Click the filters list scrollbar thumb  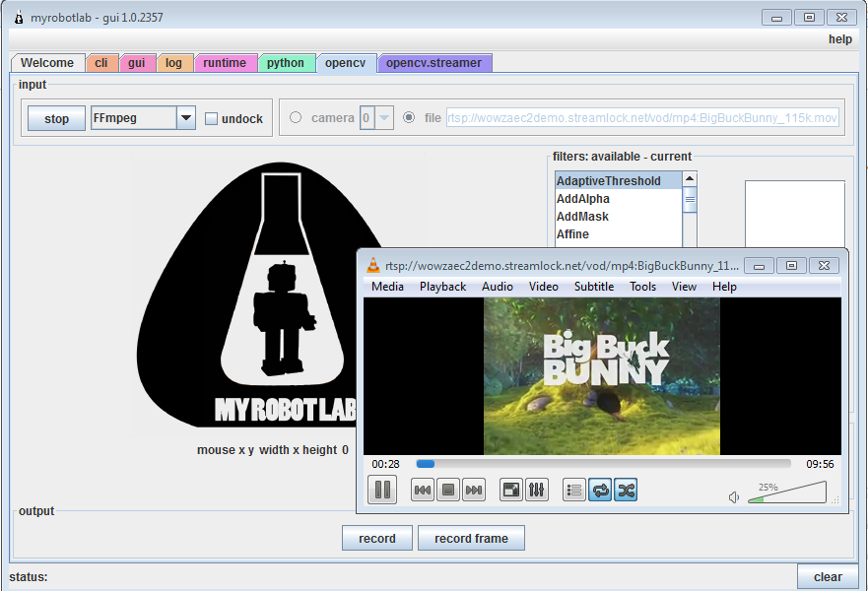pyautogui.click(x=690, y=200)
